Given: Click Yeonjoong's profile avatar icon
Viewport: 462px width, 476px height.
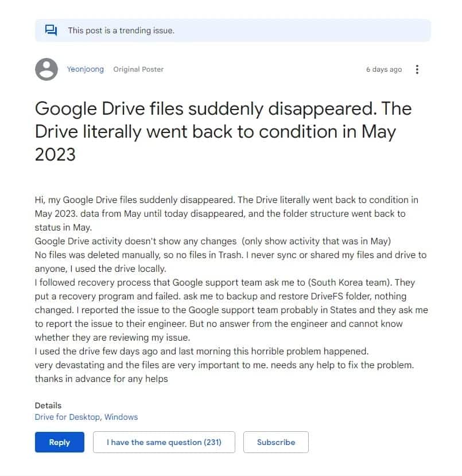Looking at the screenshot, I should [x=46, y=69].
